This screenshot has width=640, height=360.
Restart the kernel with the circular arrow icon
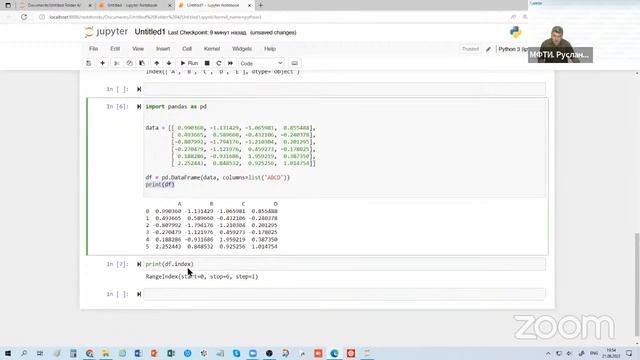219,63
